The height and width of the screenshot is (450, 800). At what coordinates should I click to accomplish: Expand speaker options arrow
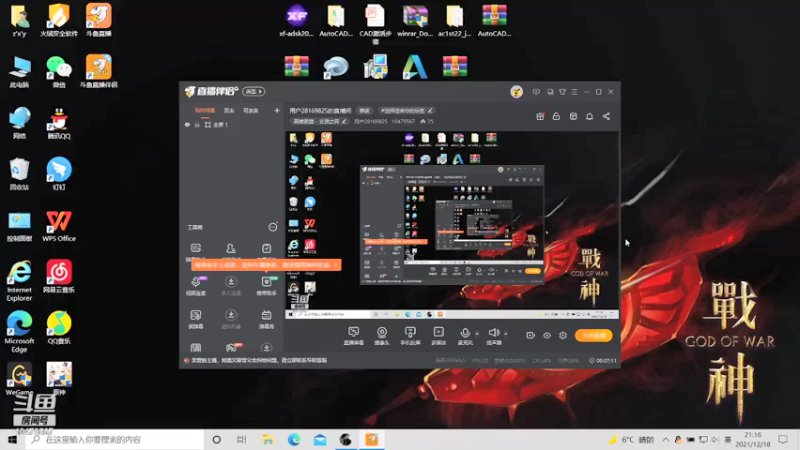(506, 334)
